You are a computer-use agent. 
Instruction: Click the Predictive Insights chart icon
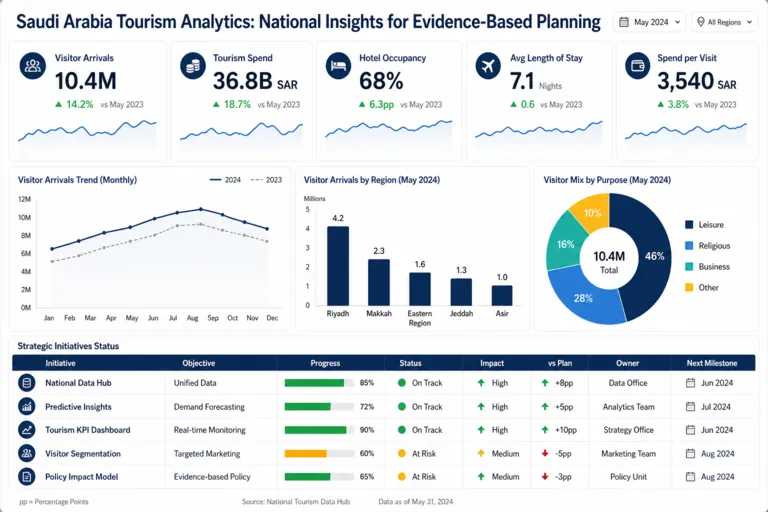point(26,406)
